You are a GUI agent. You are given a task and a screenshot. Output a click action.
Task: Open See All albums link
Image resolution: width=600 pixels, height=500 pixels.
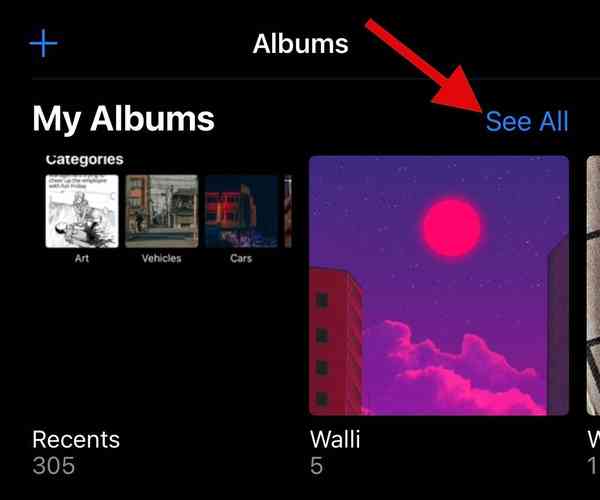coord(527,121)
